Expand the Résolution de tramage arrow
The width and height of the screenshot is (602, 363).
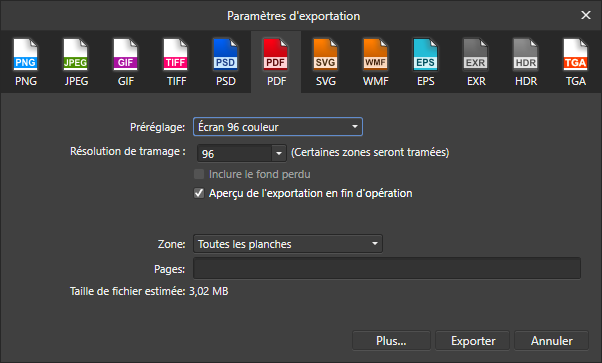pos(279,154)
